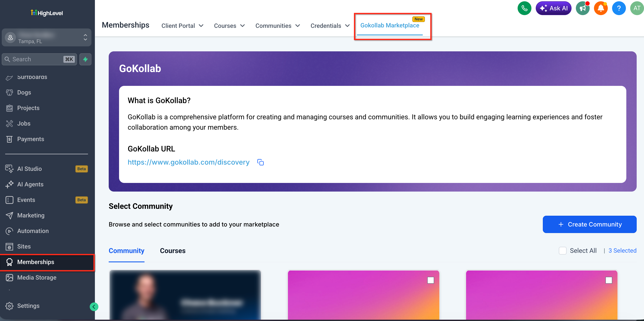Click the Dogs icon in sidebar
This screenshot has width=644, height=321.
point(9,93)
